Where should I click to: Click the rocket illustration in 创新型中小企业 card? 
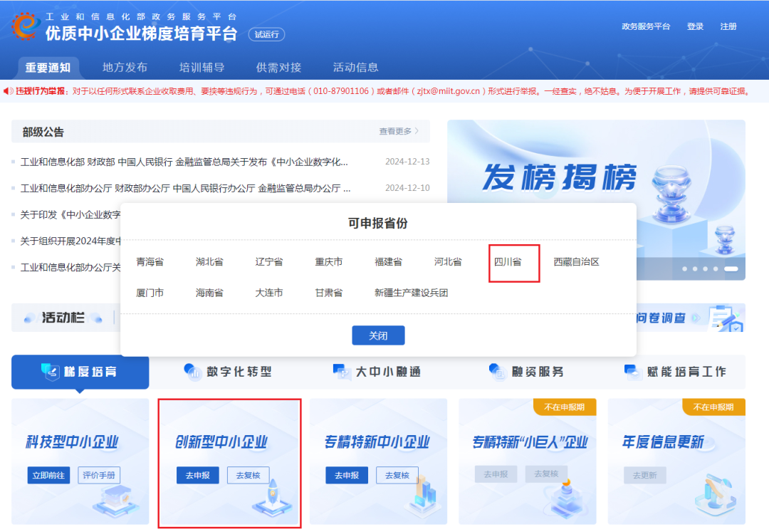click(272, 498)
